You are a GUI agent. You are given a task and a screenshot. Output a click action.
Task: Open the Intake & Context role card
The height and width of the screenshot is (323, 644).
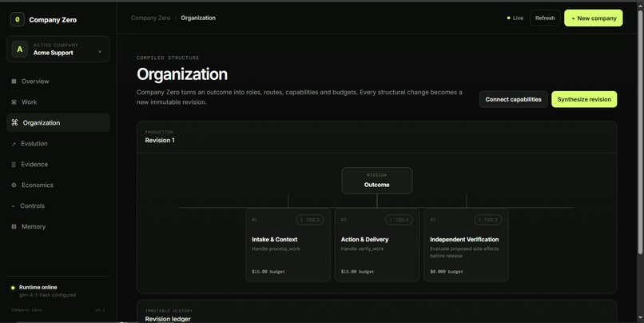pyautogui.click(x=288, y=245)
